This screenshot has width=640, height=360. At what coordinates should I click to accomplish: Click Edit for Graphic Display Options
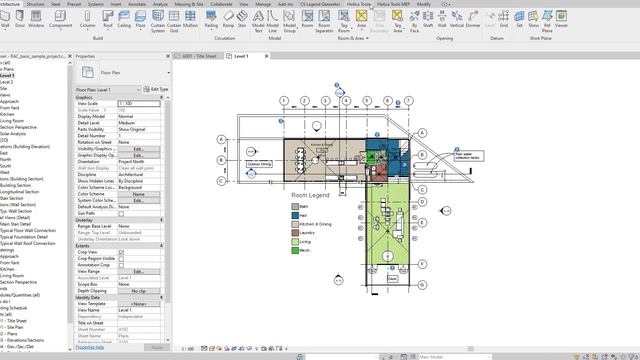click(139, 156)
